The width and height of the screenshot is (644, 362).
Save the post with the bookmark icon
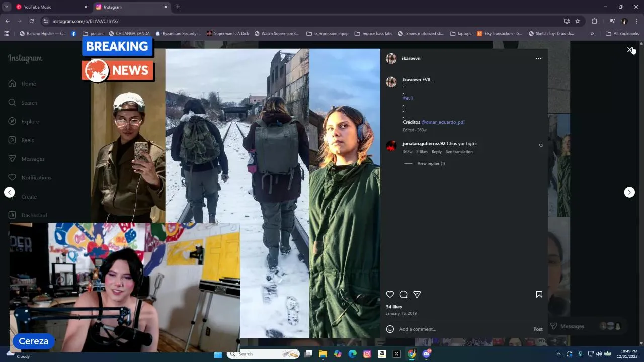click(539, 294)
